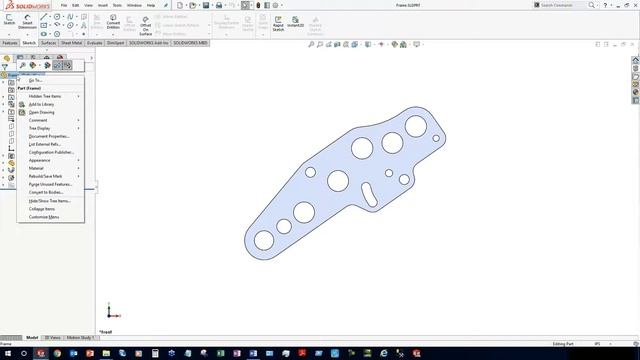Click the New document icon
This screenshot has height=360, width=640.
180,5
